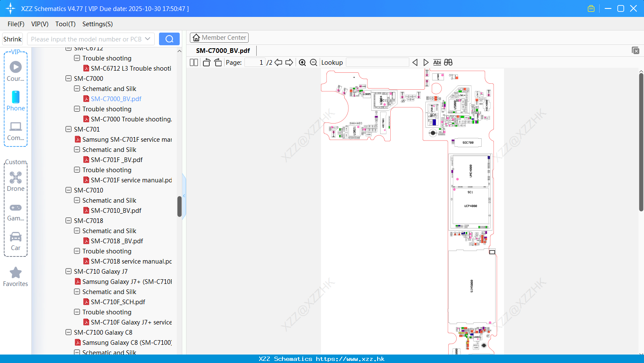Go to next page arrow
644x363 pixels.
pos(289,62)
